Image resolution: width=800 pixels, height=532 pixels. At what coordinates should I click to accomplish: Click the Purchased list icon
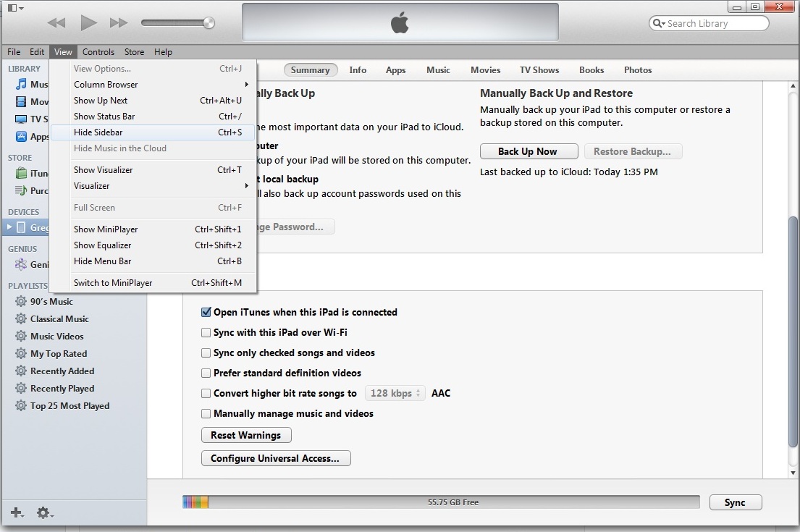click(21, 190)
